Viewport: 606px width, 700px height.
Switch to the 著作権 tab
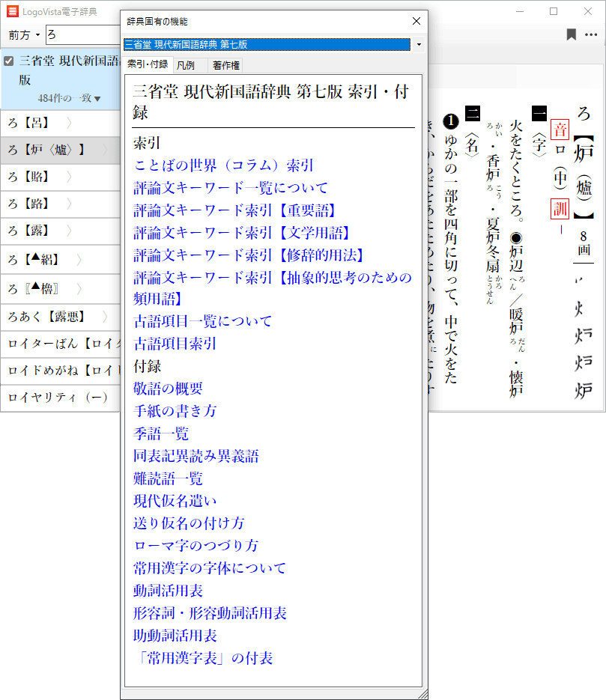click(x=226, y=65)
